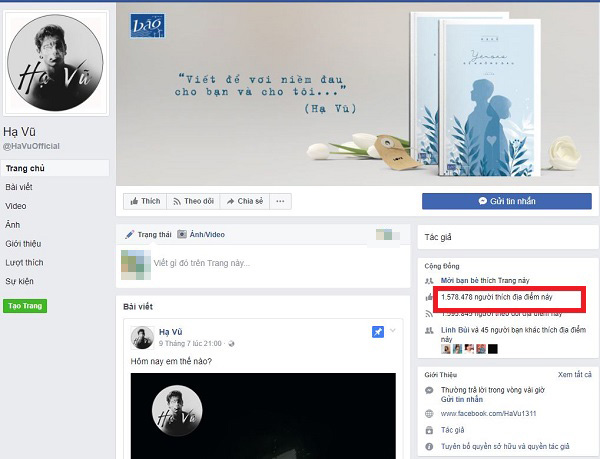
Task: Click the 1.578.478 người thích text
Action: click(x=496, y=297)
